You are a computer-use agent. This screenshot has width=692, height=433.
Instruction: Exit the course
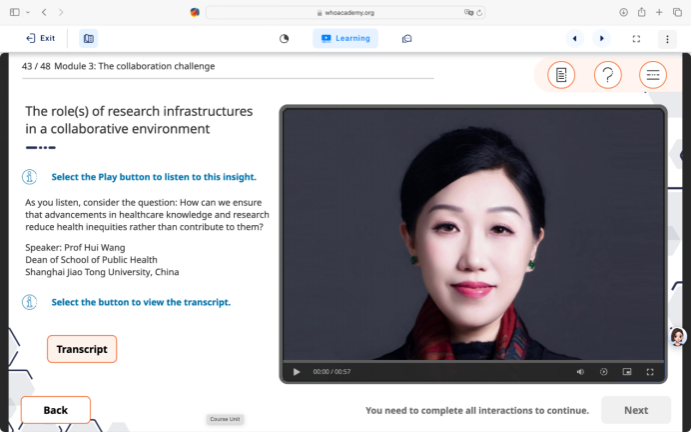tap(41, 38)
